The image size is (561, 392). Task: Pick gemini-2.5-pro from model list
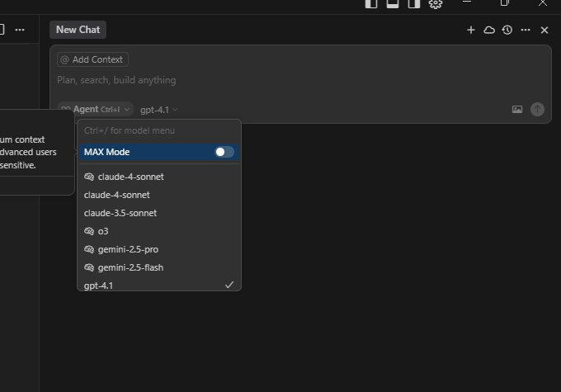coord(159,250)
